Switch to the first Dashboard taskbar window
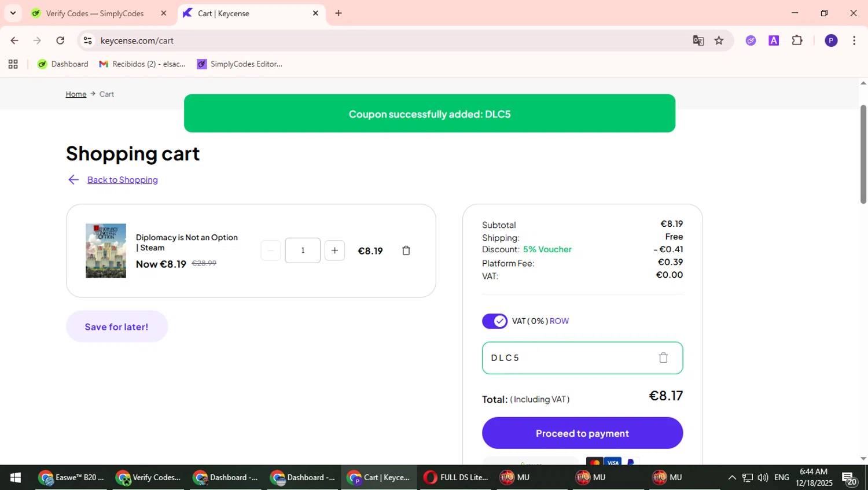 point(226,477)
